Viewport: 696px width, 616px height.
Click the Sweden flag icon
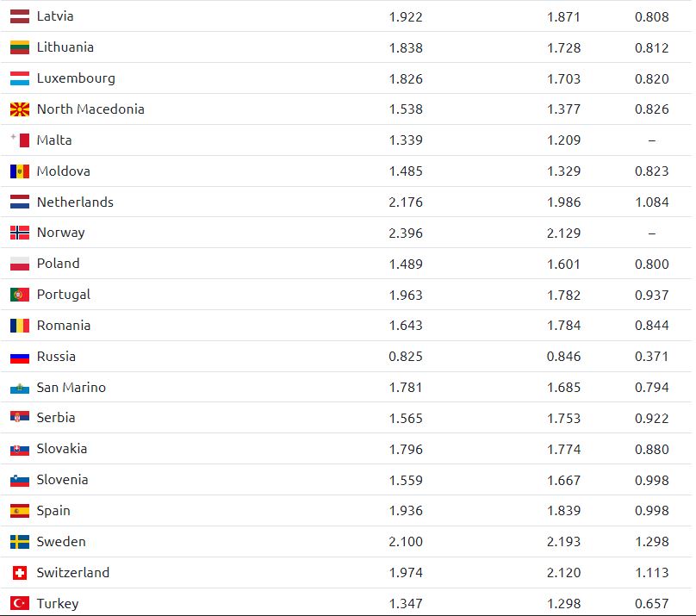(20, 542)
